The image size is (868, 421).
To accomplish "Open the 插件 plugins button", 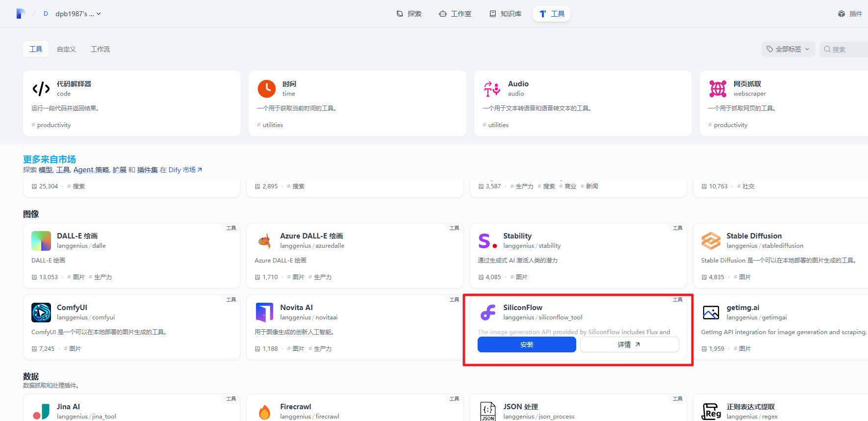I will point(850,14).
